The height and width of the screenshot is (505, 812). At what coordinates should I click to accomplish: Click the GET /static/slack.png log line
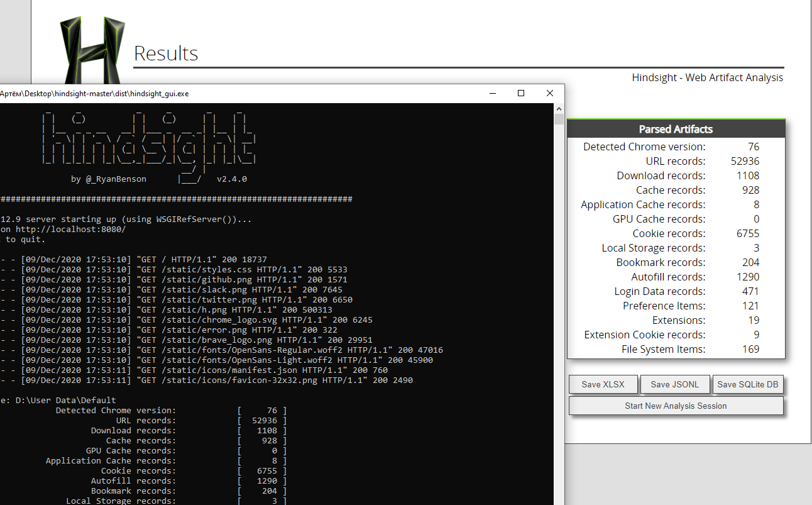[x=171, y=289]
